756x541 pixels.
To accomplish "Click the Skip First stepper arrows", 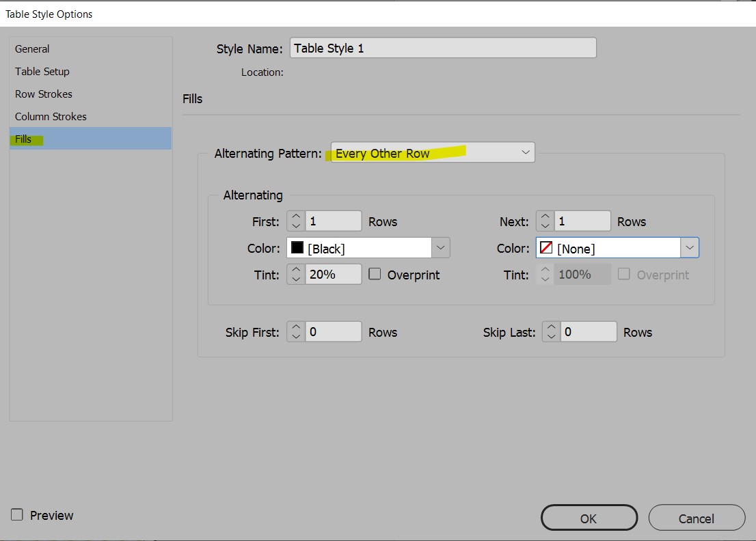I will (x=296, y=332).
